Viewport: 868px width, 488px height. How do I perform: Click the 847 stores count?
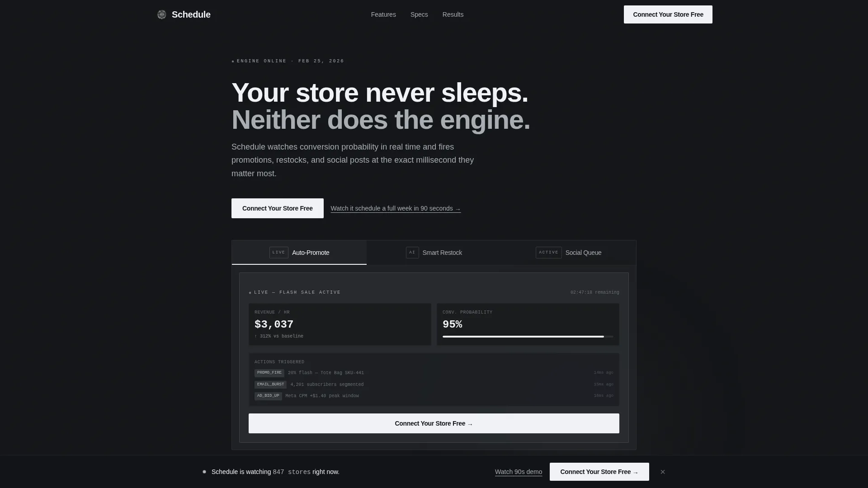click(x=292, y=472)
